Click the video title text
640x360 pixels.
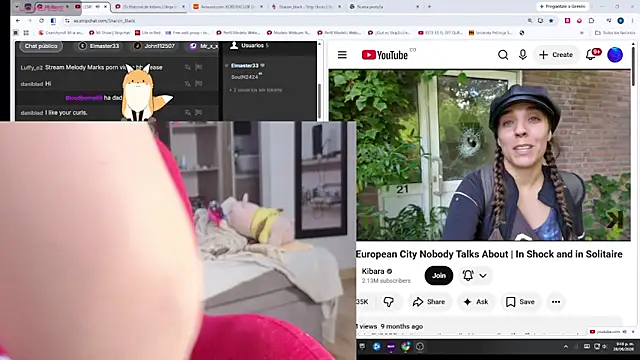[489, 254]
